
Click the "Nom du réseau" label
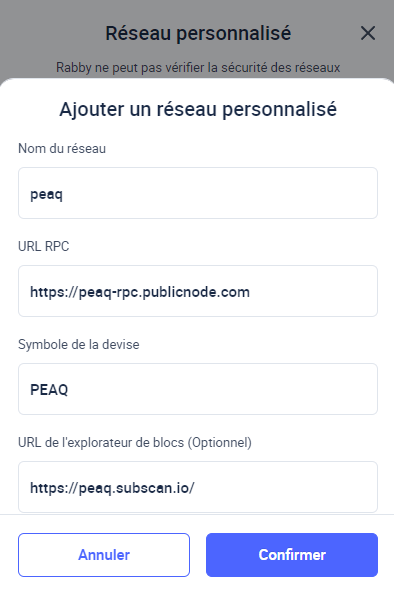click(x=62, y=149)
